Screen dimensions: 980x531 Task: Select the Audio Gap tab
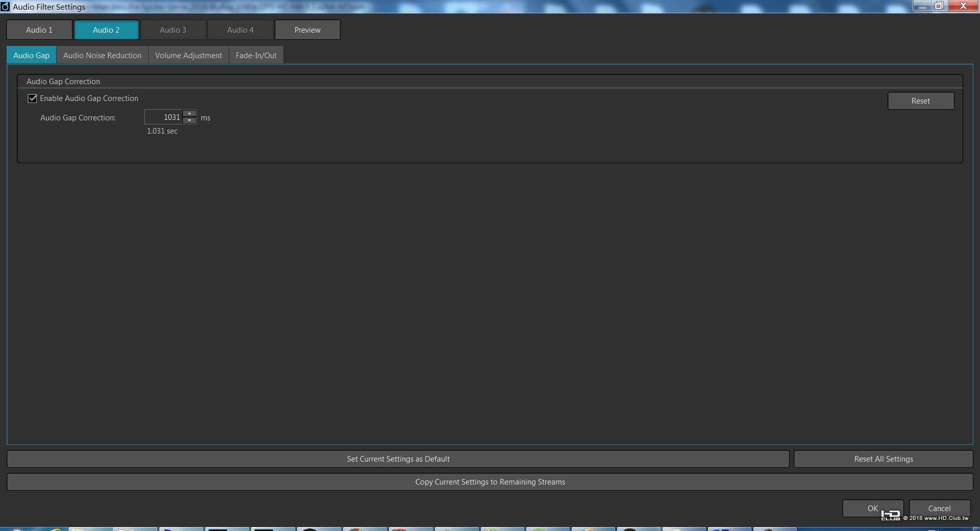[x=31, y=55]
